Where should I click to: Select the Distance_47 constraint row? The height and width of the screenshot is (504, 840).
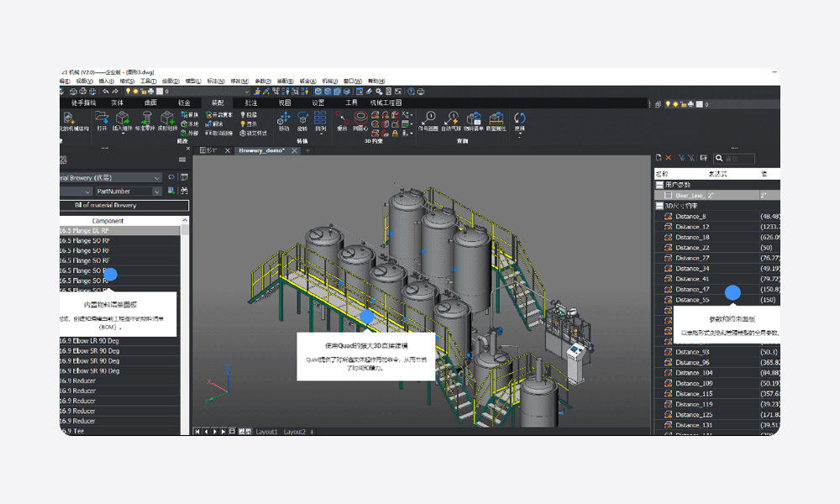tap(717, 289)
